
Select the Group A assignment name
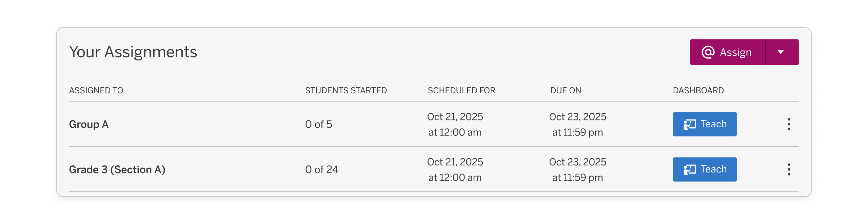[x=89, y=124]
